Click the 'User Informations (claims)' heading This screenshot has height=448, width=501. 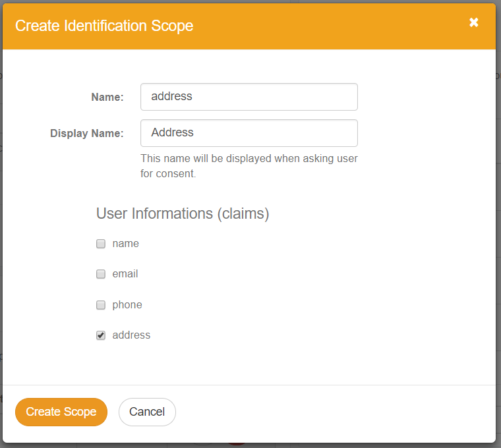coord(183,213)
